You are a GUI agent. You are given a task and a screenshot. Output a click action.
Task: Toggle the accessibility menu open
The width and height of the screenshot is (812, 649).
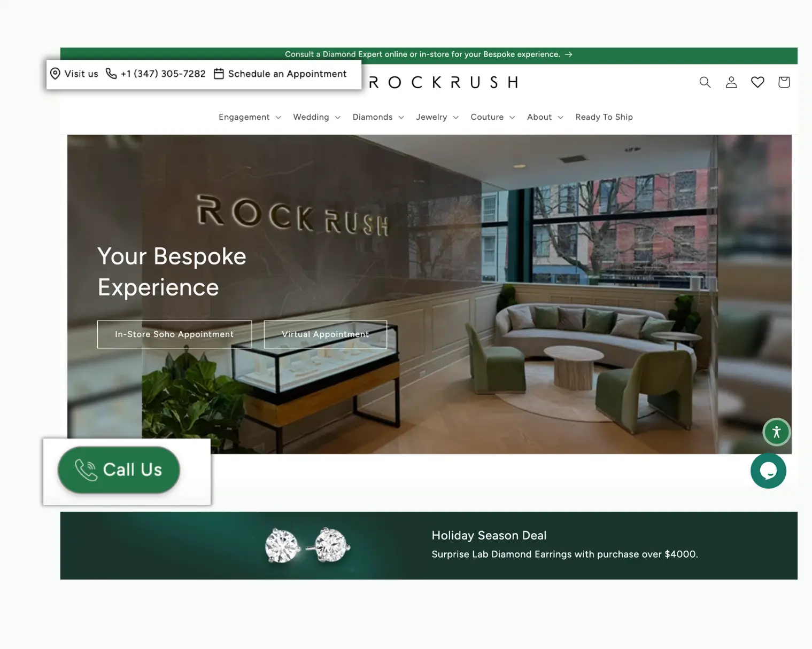(776, 432)
